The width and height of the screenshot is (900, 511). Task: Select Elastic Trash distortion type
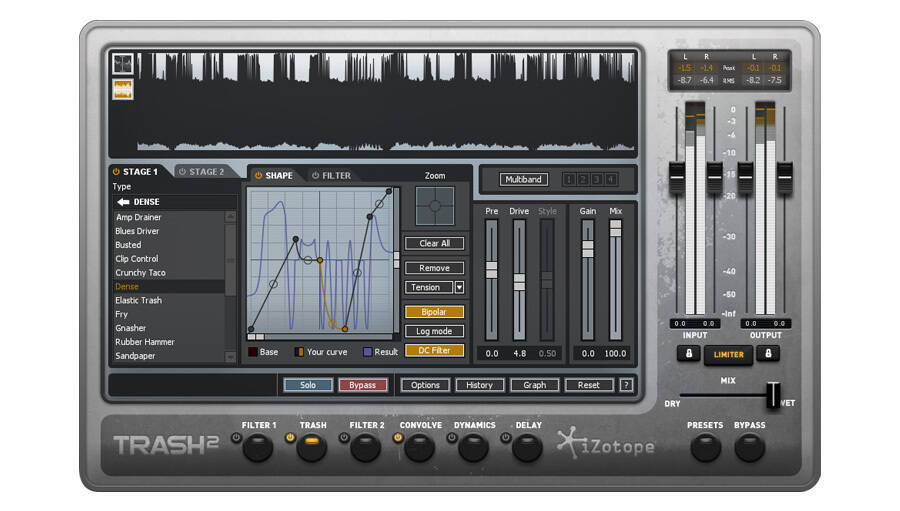(x=169, y=300)
